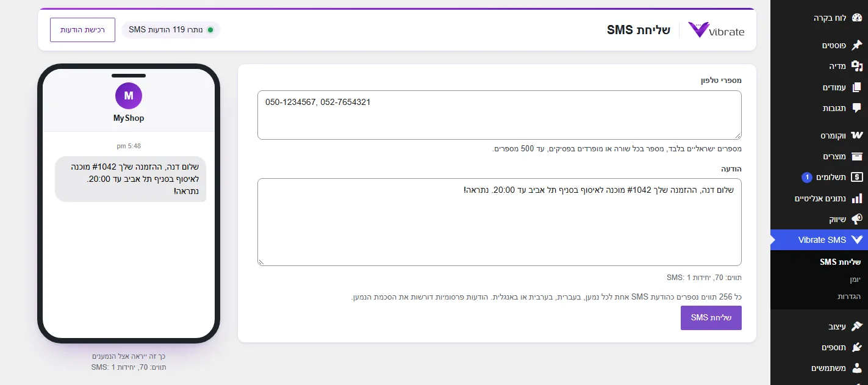
Task: Open the תשלומים menu item
Action: pos(831,178)
